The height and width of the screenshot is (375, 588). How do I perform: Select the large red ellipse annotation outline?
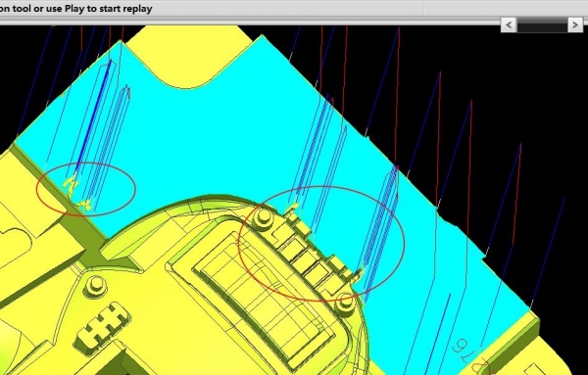321,244
